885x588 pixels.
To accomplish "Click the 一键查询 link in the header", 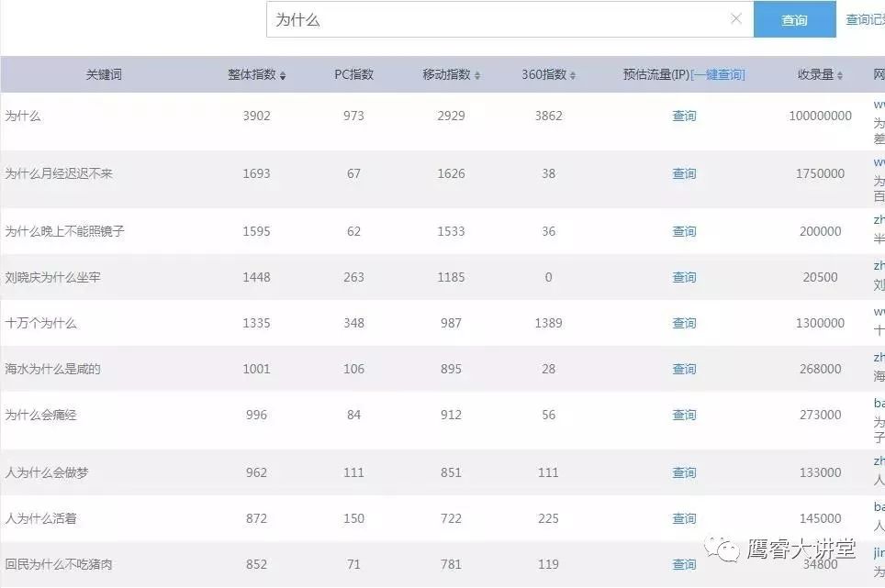I will [718, 74].
